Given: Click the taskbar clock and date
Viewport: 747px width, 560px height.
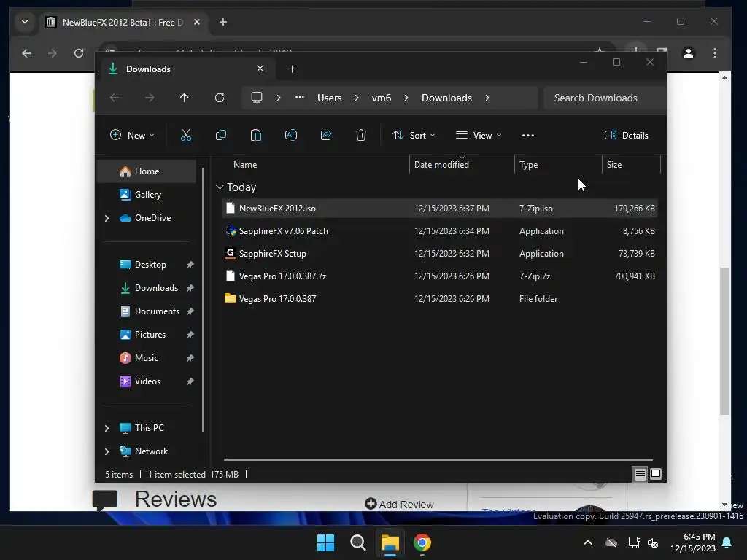Looking at the screenshot, I should pos(693,542).
